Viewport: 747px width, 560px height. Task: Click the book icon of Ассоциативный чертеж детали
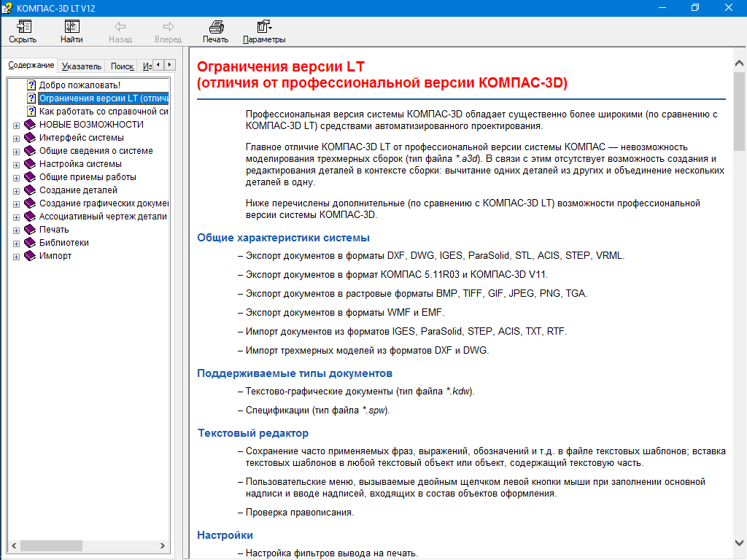(30, 216)
